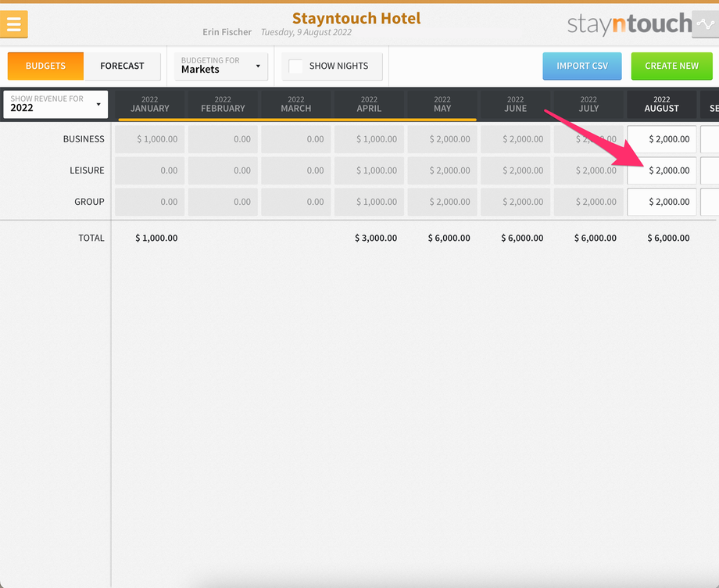This screenshot has width=719, height=588.
Task: Open the Budgeting For Markets dropdown
Action: click(221, 66)
